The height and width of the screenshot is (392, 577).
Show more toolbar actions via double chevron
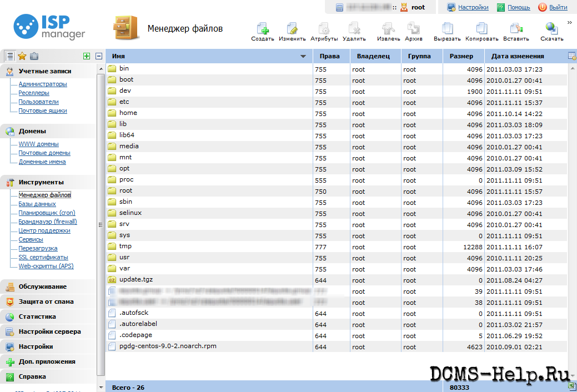570,23
